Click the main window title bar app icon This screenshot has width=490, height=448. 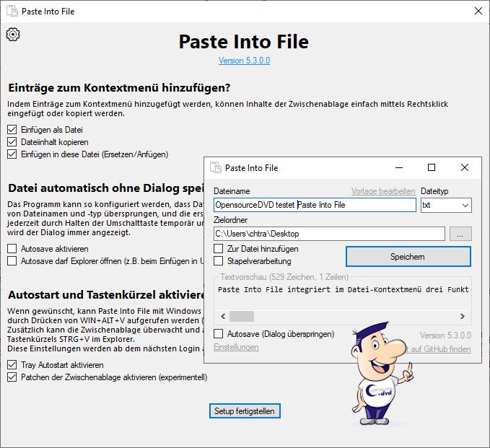[x=12, y=12]
